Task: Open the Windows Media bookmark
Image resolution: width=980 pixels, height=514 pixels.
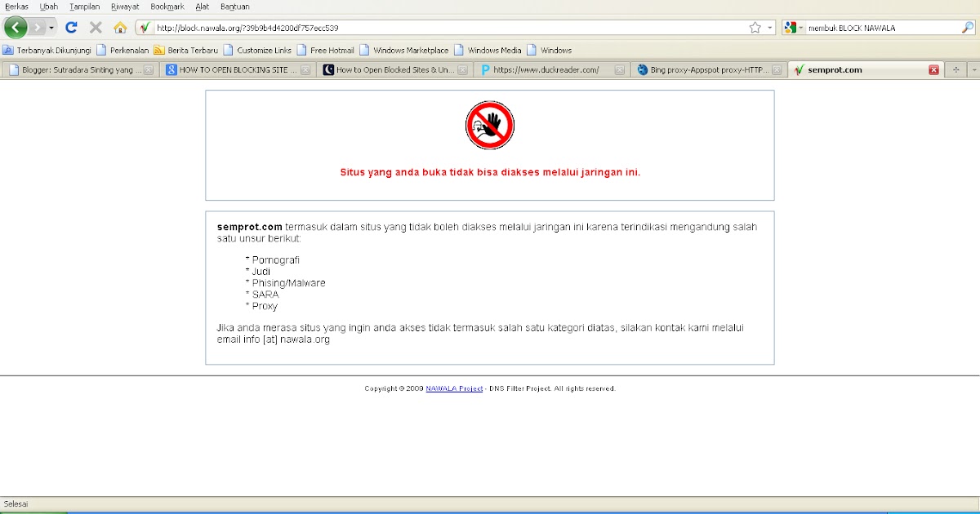Action: click(488, 50)
